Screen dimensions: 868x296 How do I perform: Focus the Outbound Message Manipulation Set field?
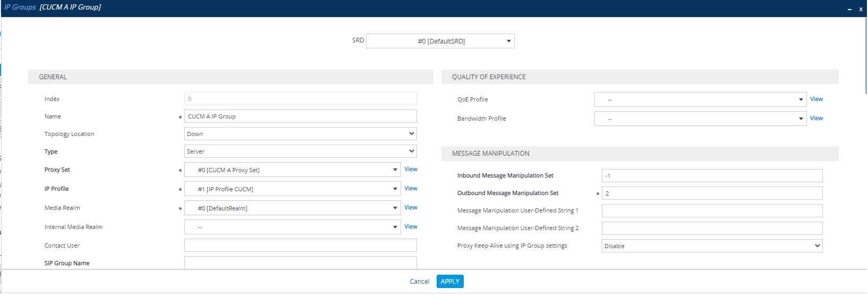point(712,193)
